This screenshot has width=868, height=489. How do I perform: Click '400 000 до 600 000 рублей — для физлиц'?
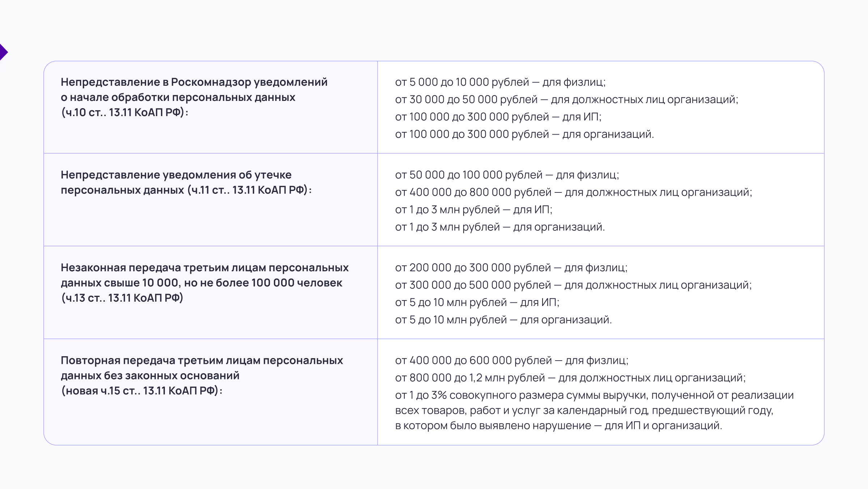[511, 361]
